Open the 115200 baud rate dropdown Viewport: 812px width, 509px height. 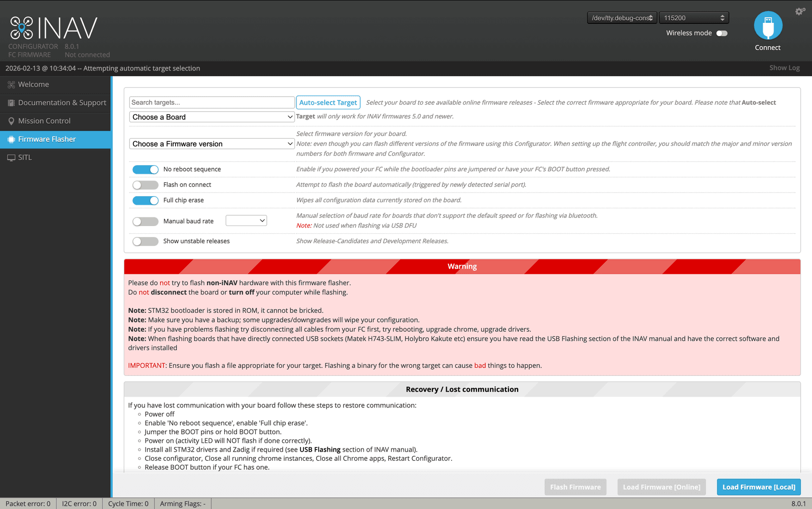tap(694, 18)
